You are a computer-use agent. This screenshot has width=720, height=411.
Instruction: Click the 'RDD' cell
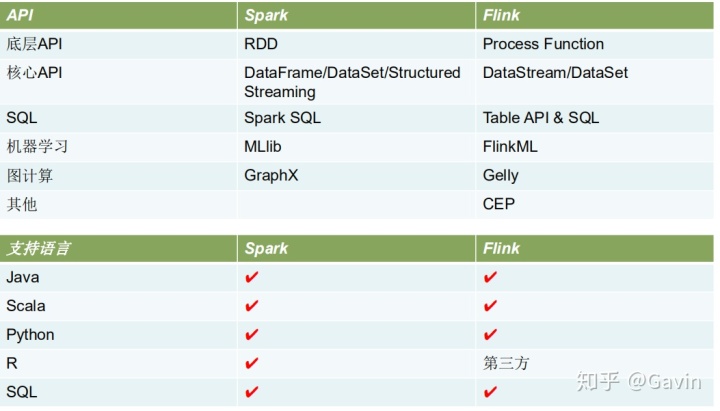click(x=261, y=44)
